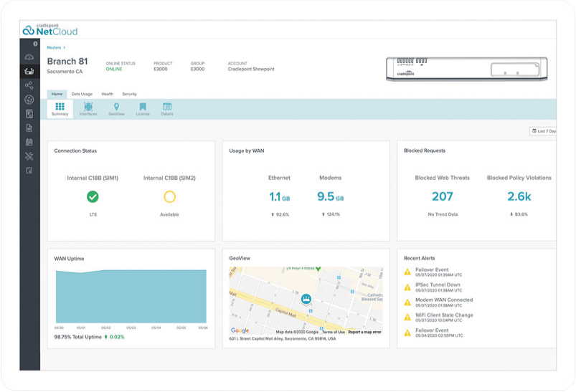
Task: Click Report a map error link
Action: click(364, 332)
